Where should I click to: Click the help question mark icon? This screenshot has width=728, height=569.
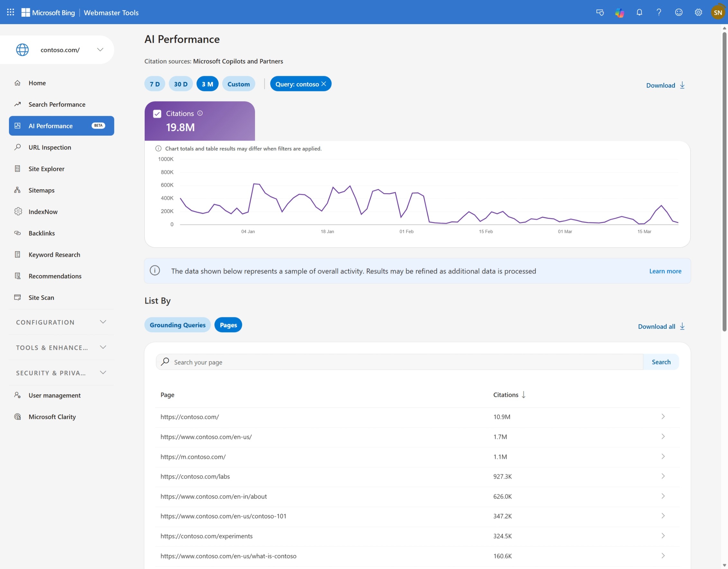click(x=659, y=12)
